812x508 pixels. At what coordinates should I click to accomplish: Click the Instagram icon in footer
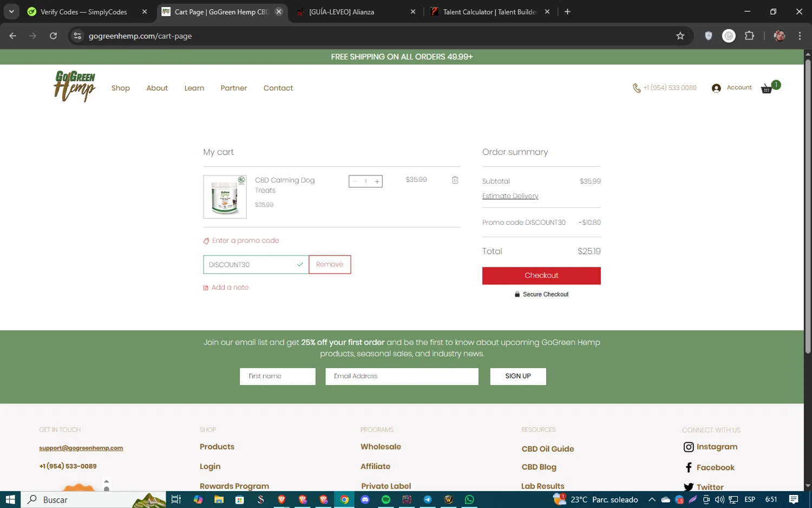click(689, 447)
